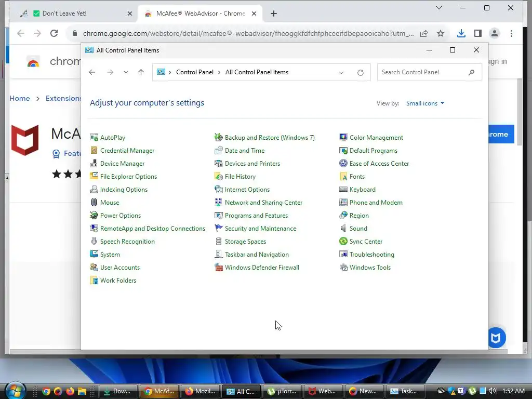This screenshot has height=399, width=532.
Task: Open the Speech Recognition microphone icon
Action: 94,241
